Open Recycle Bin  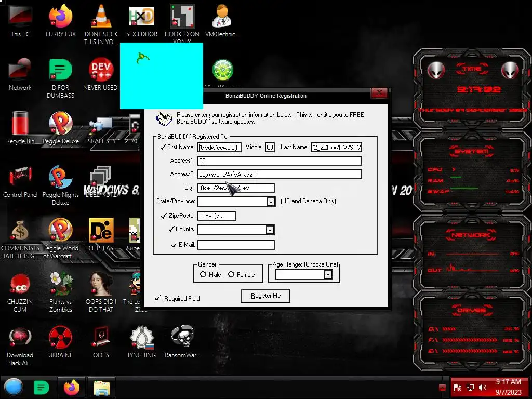20,128
